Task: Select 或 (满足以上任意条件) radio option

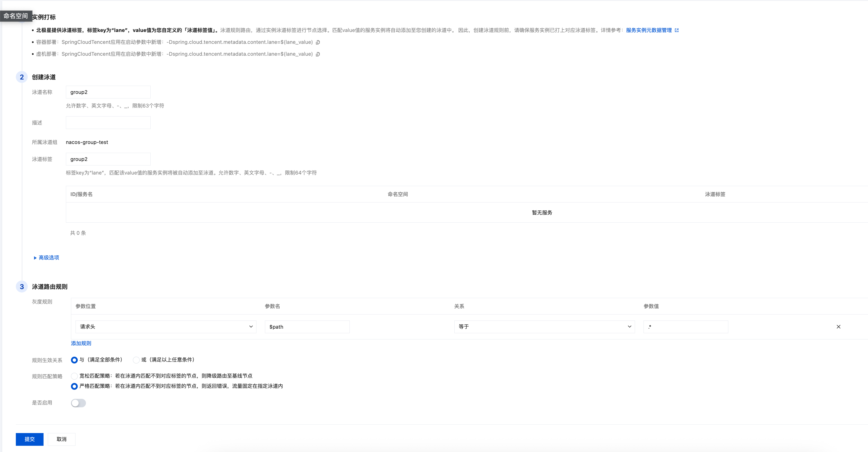Action: point(136,360)
